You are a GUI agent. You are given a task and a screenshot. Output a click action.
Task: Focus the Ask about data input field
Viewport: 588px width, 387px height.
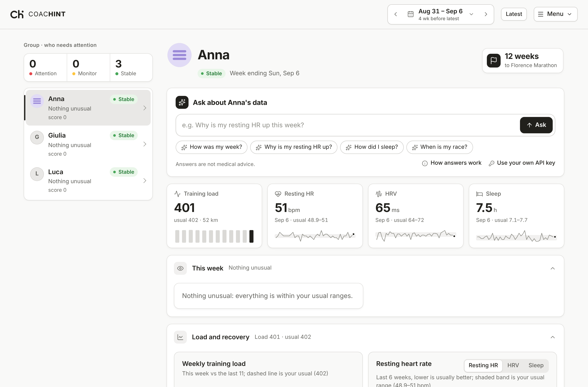pyautogui.click(x=348, y=125)
